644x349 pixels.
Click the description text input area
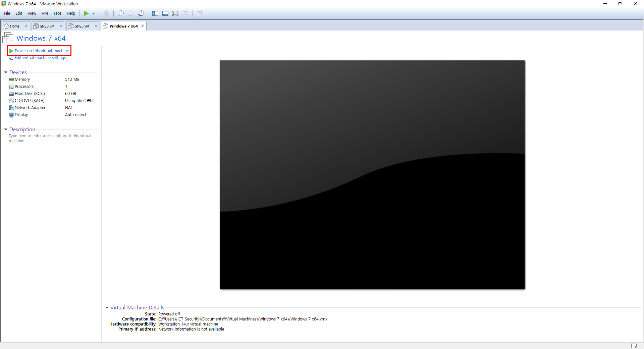coord(50,138)
